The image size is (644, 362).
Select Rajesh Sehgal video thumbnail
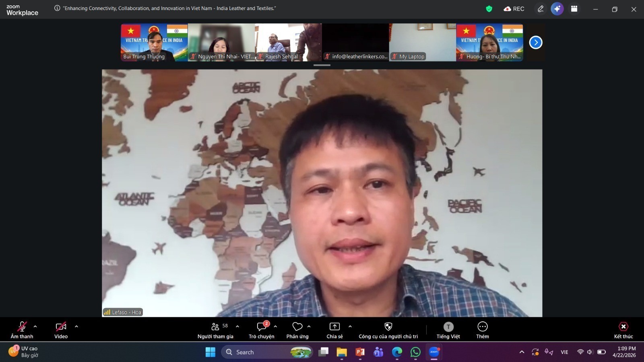(x=288, y=42)
